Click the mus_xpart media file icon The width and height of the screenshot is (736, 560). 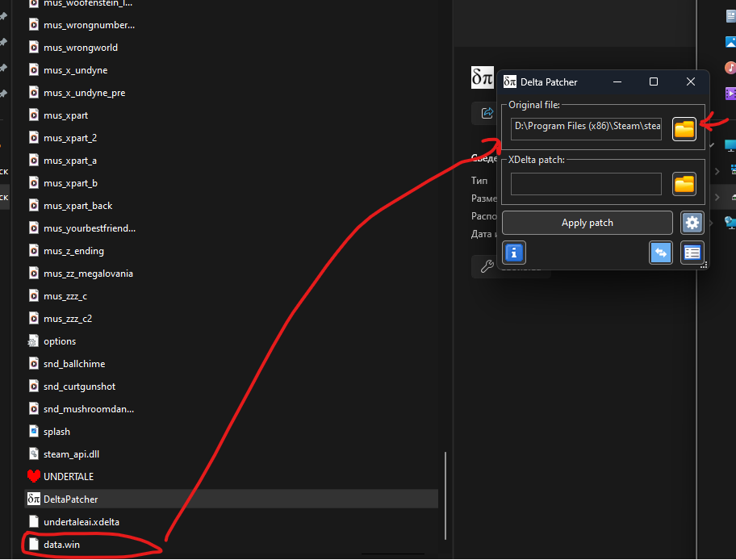point(33,115)
